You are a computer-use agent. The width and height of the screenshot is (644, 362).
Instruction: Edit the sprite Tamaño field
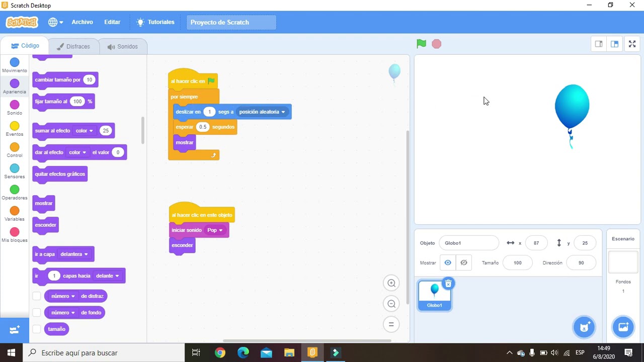pyautogui.click(x=518, y=262)
